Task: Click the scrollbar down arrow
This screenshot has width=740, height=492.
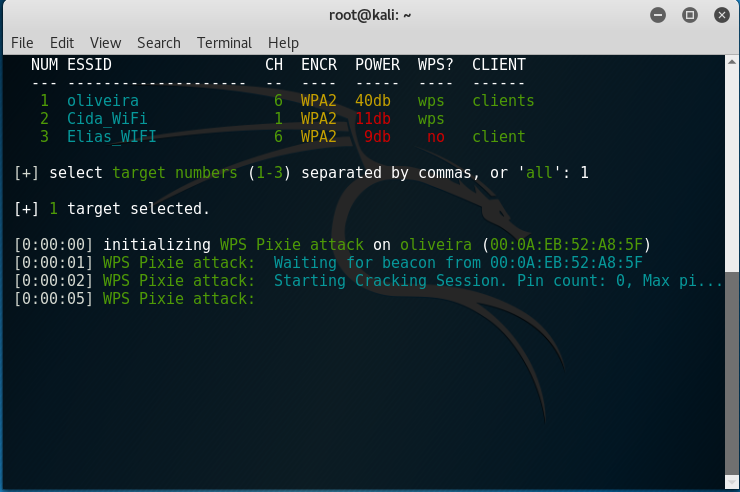Action: 732,482
